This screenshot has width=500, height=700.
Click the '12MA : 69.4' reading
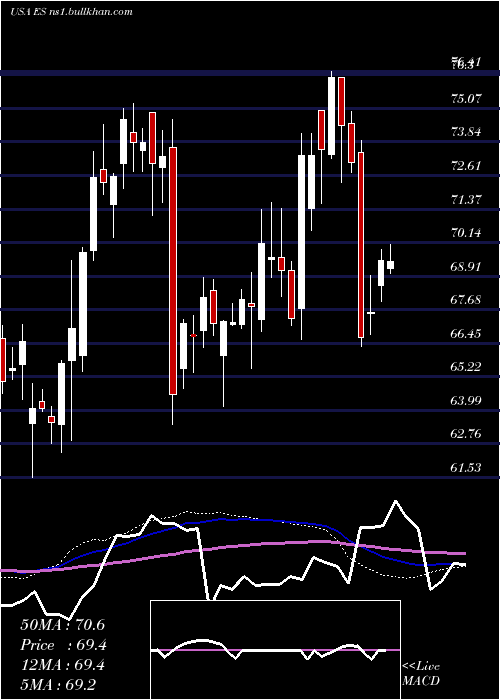click(63, 665)
